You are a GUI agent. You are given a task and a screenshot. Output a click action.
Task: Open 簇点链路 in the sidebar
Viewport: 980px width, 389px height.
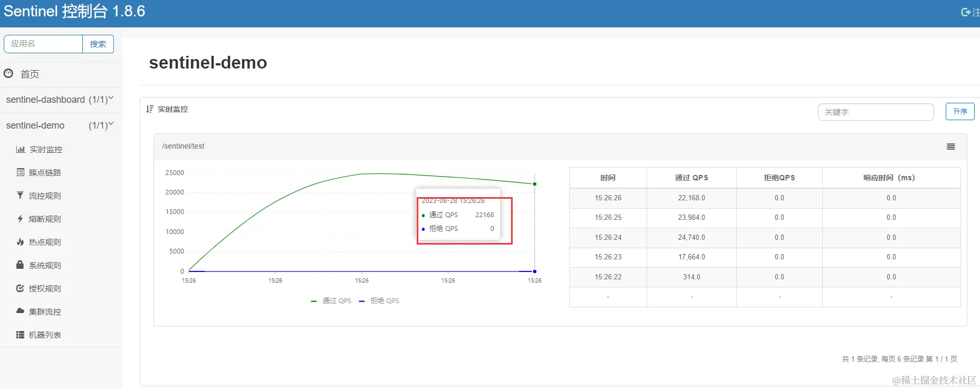pos(45,173)
